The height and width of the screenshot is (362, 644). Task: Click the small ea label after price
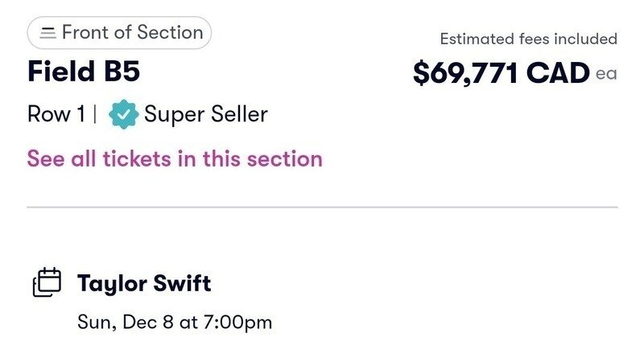tap(606, 74)
